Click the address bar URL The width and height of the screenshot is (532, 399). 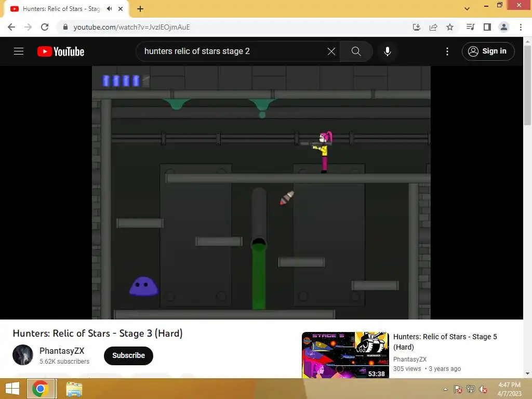[131, 27]
